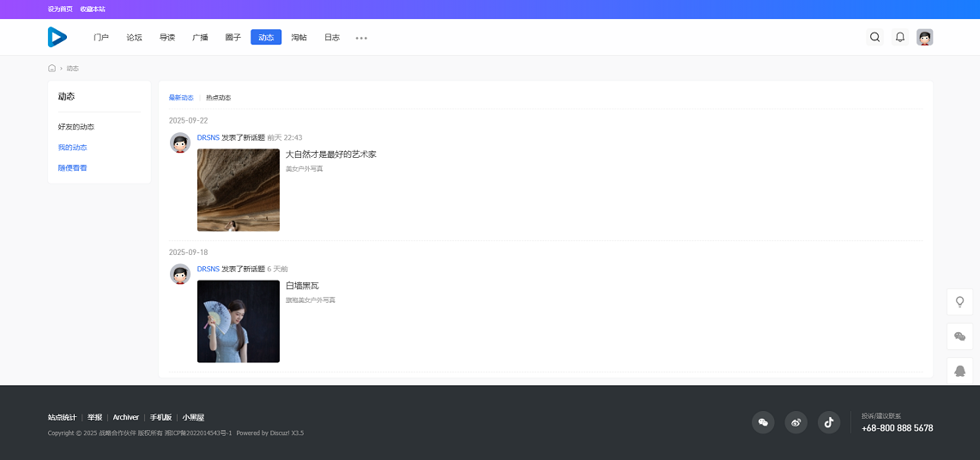Click the 白墙黑瓦 post thumbnail image
This screenshot has width=980, height=460.
point(238,321)
